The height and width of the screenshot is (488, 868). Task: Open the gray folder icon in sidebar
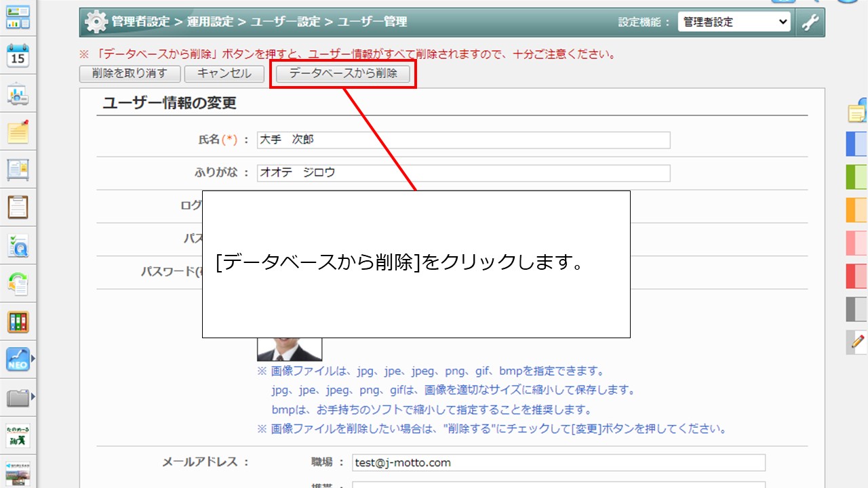(x=18, y=397)
